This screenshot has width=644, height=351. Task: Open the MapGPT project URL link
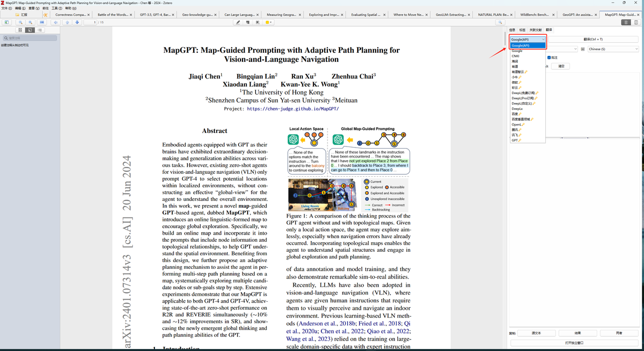[293, 109]
